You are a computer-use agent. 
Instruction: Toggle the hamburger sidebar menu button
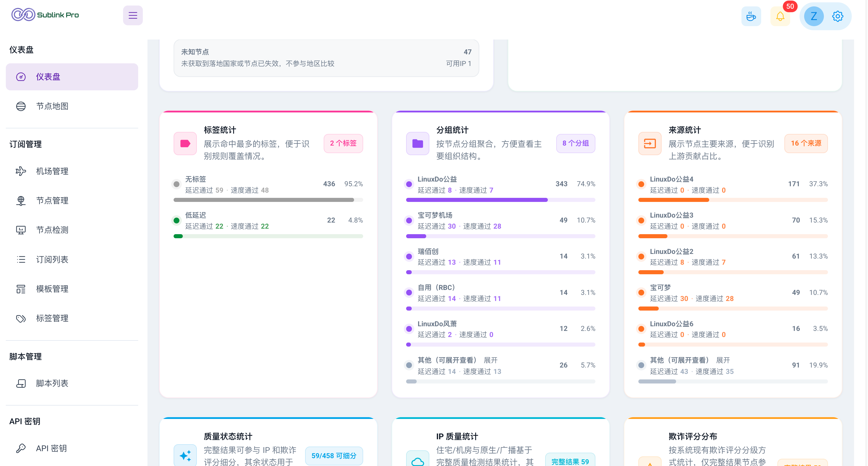tap(133, 15)
